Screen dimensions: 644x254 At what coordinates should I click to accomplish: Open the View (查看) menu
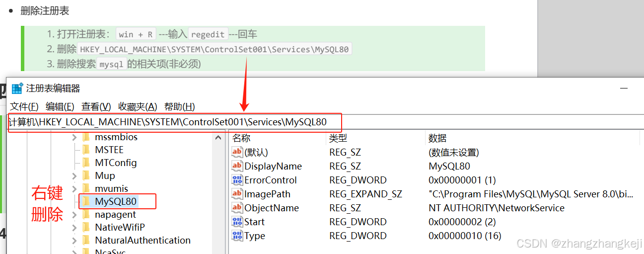96,106
